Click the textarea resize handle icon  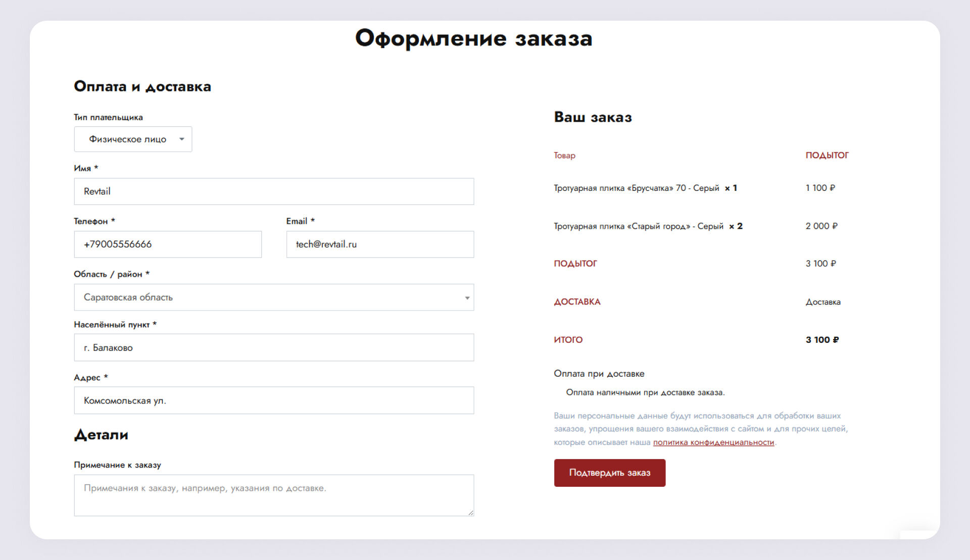[x=470, y=513]
